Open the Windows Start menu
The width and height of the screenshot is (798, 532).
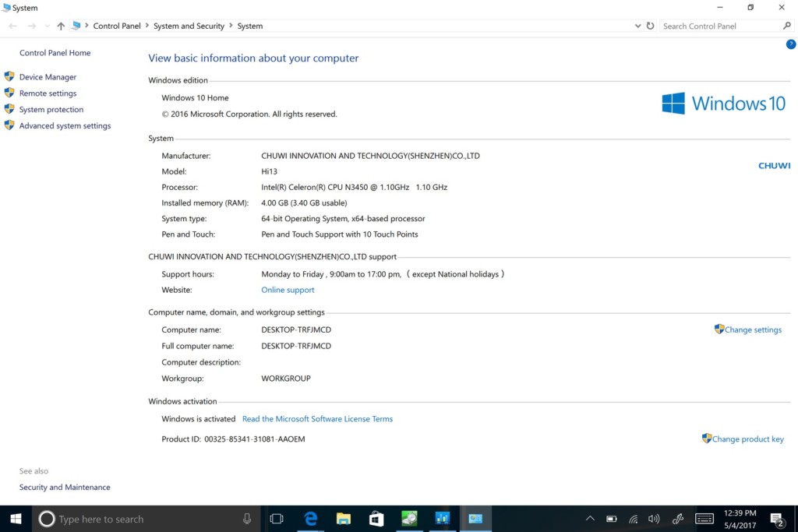pyautogui.click(x=16, y=519)
